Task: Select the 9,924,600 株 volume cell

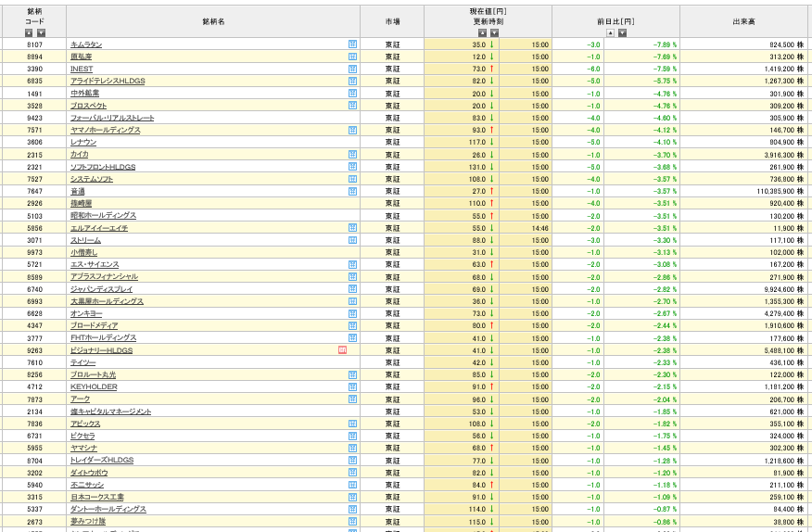Action: 745,289
